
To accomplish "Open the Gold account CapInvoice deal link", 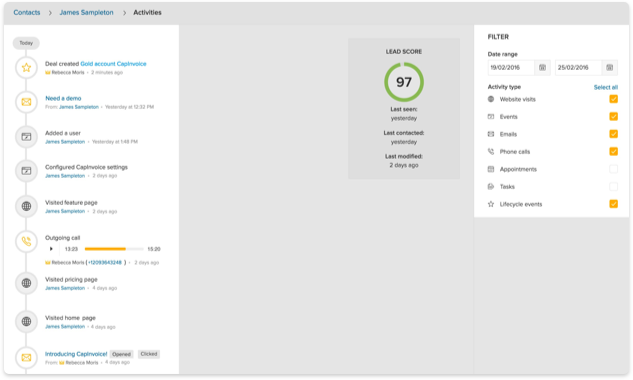I will pyautogui.click(x=113, y=64).
